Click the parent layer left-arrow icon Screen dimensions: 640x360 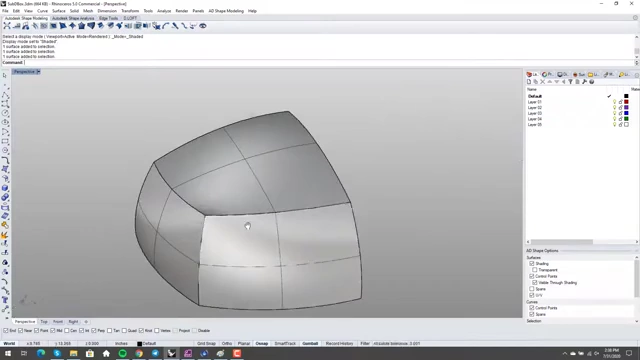[x=563, y=82]
